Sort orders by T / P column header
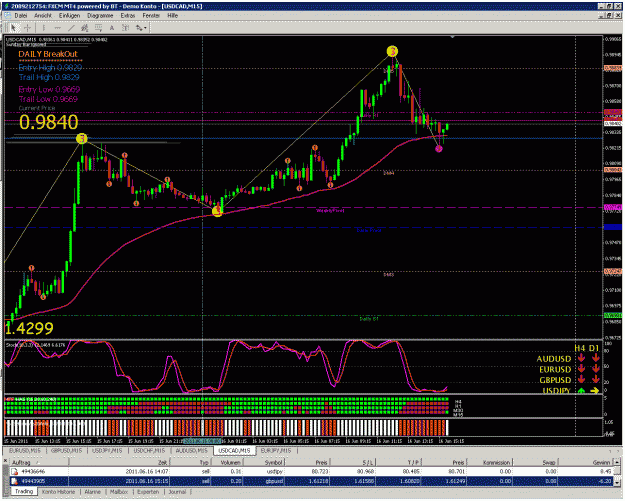This screenshot has width=625, height=501. click(398, 463)
